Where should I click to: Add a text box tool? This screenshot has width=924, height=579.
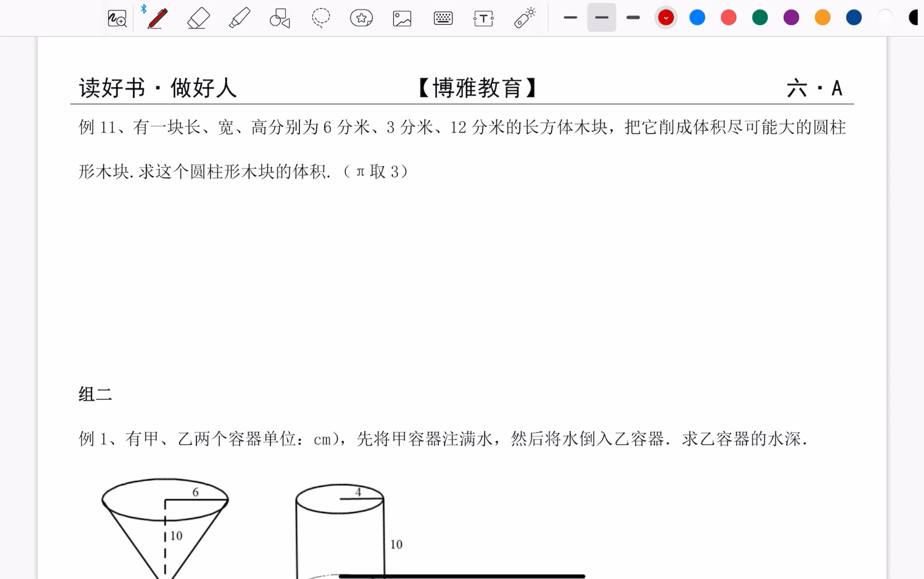[x=483, y=18]
